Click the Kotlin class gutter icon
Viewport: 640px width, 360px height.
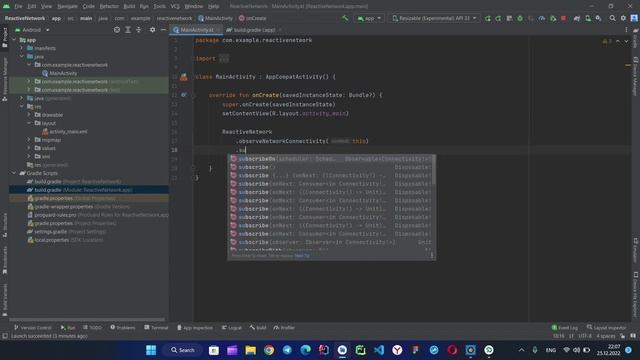[184, 77]
